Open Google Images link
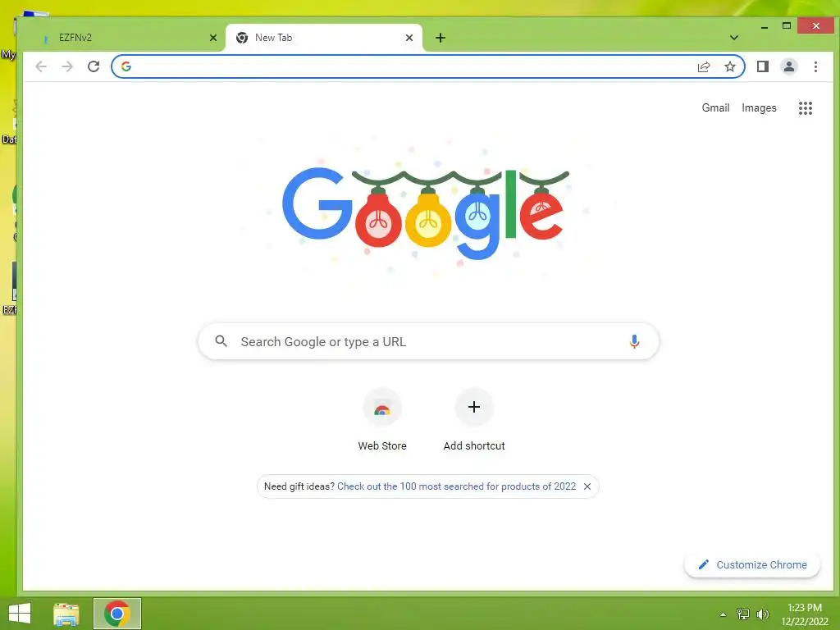The width and height of the screenshot is (840, 630). 759,107
